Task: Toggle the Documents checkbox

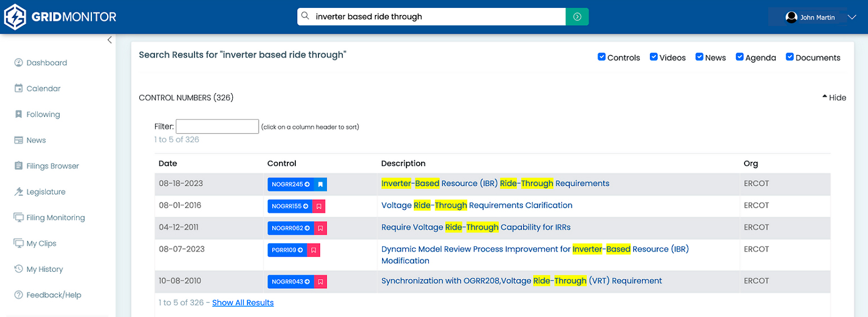Action: (x=790, y=57)
